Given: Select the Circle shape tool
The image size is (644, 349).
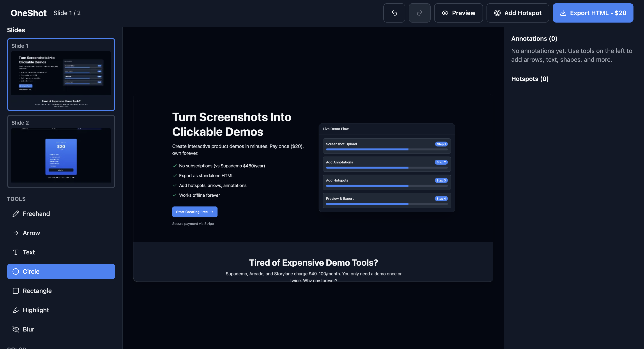Looking at the screenshot, I should (x=31, y=271).
